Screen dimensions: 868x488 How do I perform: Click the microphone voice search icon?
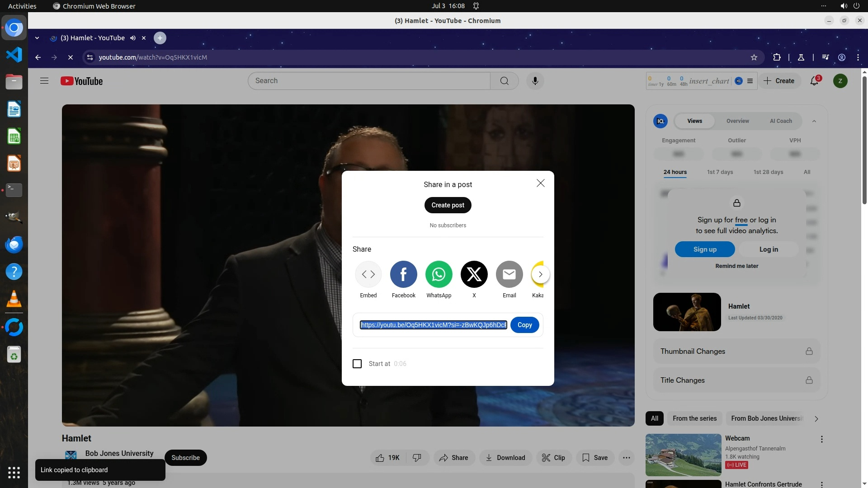click(535, 81)
